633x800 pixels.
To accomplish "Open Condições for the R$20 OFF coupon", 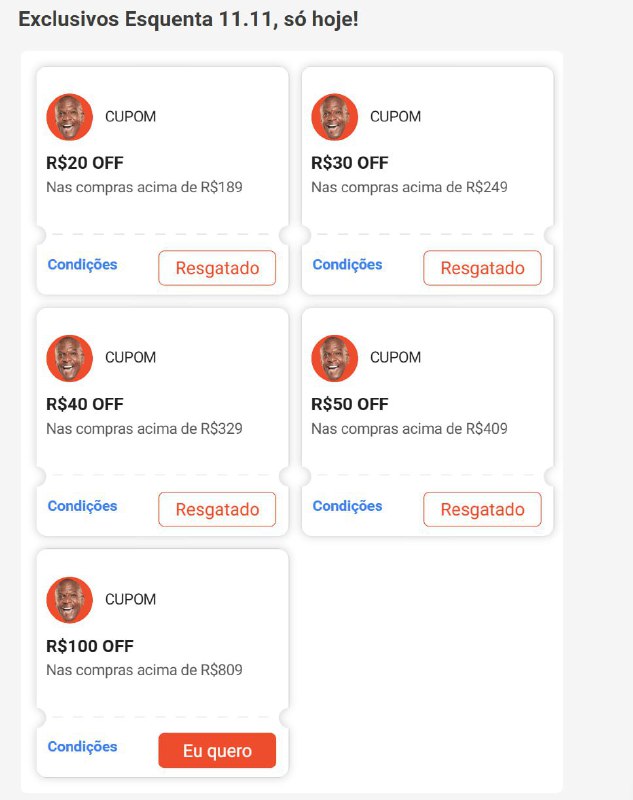I will (x=82, y=265).
